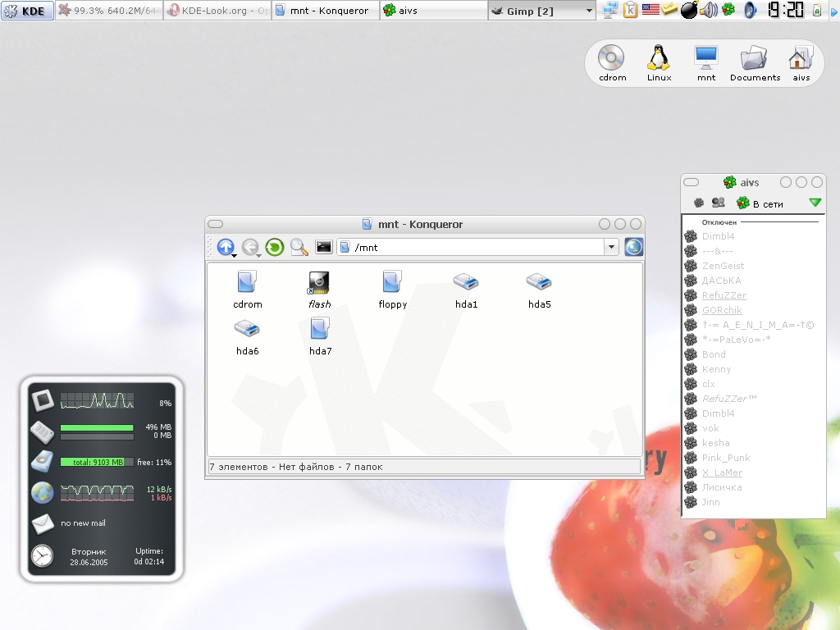
Task: Click the lock/logout applet icon in panel
Action: pyautogui.click(x=817, y=10)
